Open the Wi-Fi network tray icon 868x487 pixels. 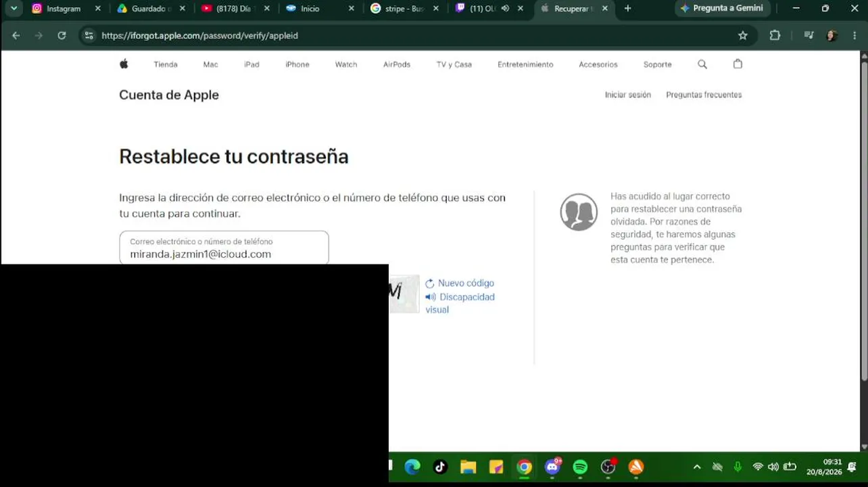point(758,467)
